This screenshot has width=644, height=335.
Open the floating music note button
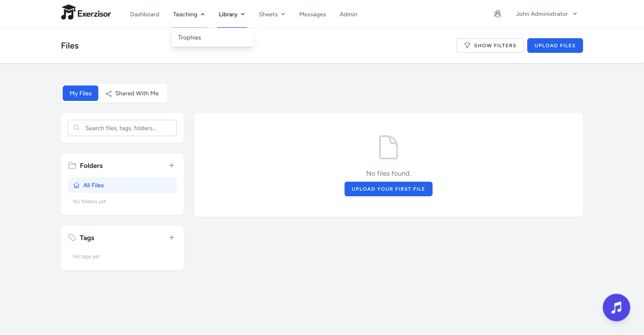[x=617, y=308]
